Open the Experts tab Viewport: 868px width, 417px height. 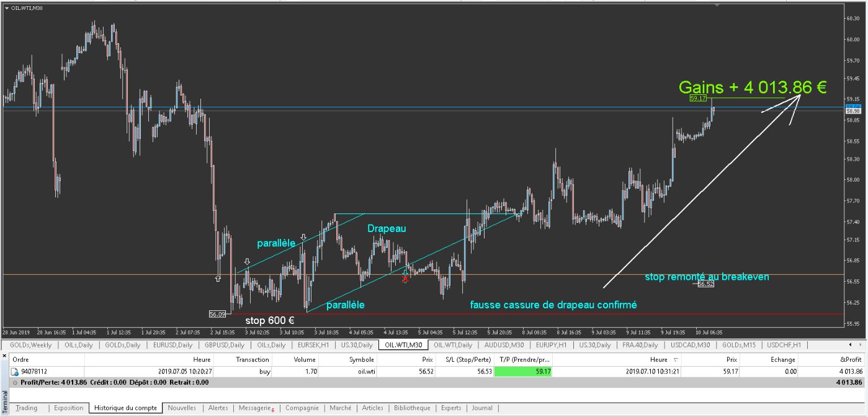451,408
